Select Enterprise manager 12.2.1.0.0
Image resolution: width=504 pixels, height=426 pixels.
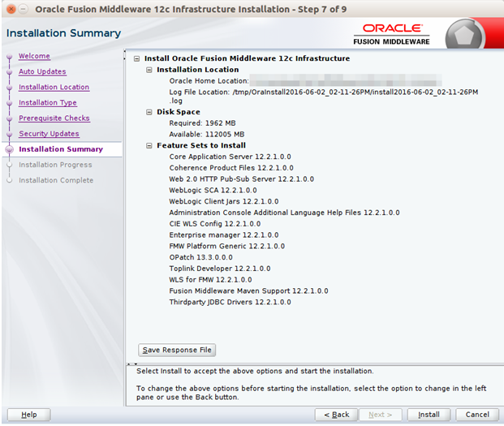pos(224,235)
